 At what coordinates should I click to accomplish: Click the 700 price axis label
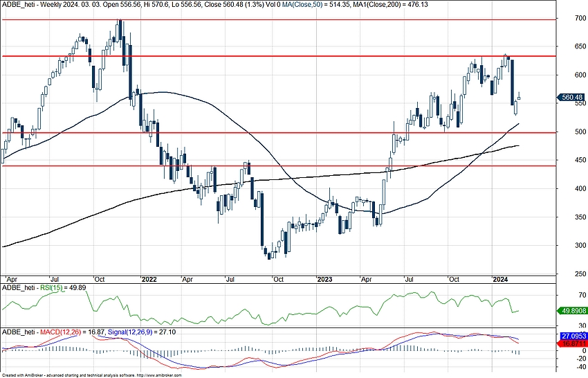point(580,18)
